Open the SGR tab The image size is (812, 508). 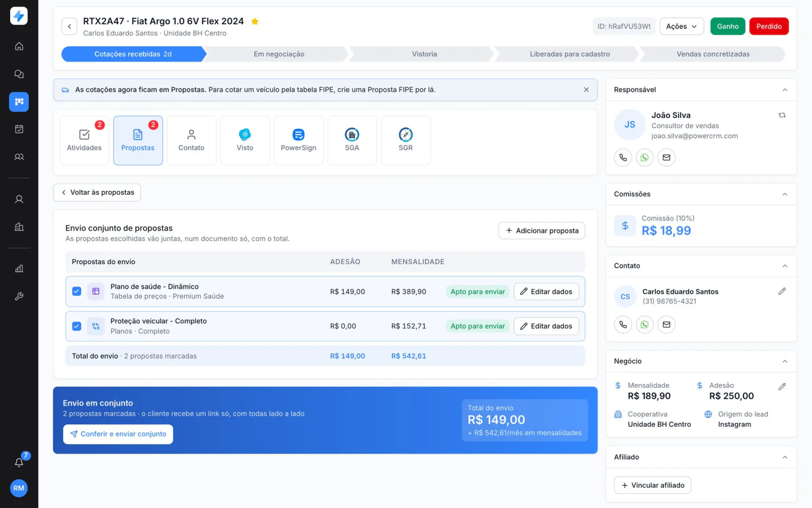pos(405,141)
